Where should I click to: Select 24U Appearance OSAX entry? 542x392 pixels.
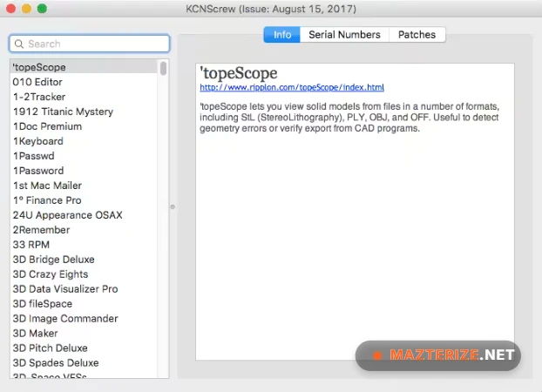pyautogui.click(x=84, y=215)
